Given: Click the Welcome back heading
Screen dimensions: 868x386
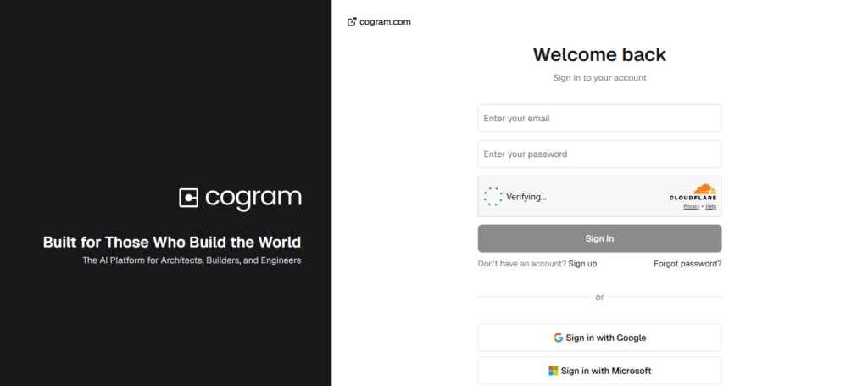Looking at the screenshot, I should 599,54.
